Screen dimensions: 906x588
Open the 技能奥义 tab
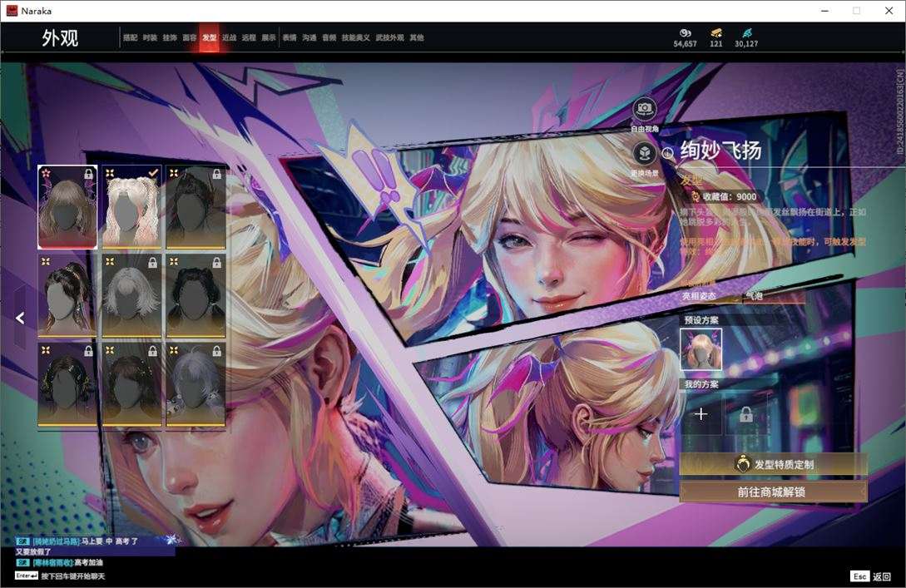(x=355, y=37)
